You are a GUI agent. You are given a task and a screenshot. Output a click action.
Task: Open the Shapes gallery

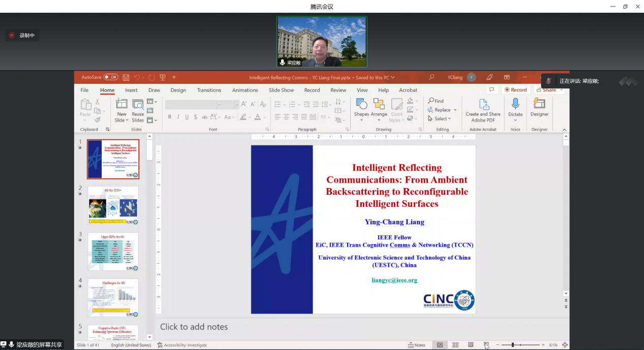click(x=361, y=108)
